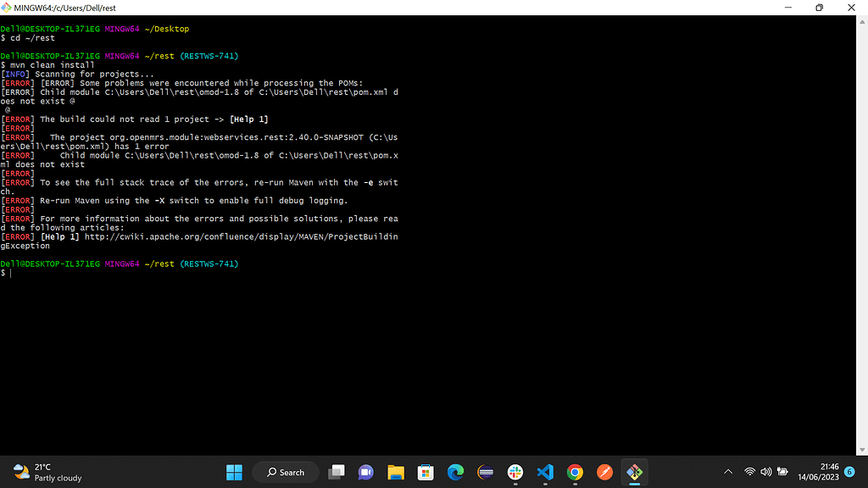Open Postman from the taskbar

(x=604, y=472)
